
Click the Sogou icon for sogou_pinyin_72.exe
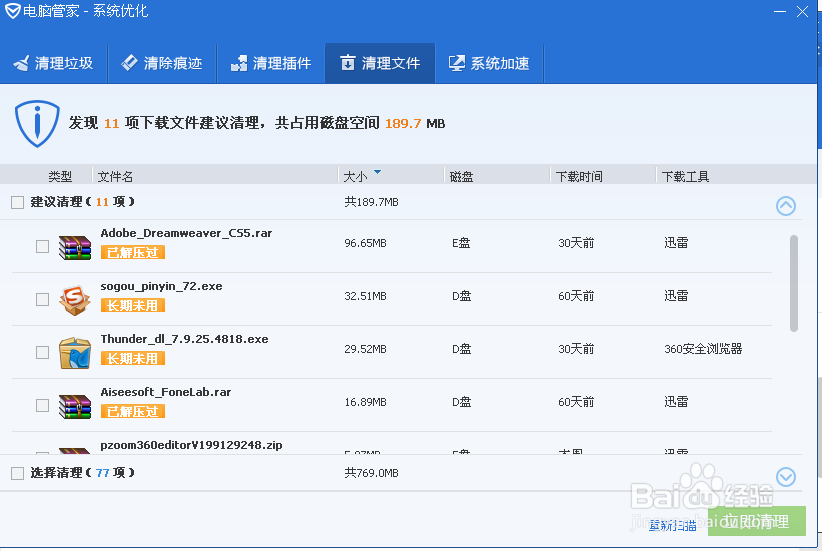(x=74, y=299)
